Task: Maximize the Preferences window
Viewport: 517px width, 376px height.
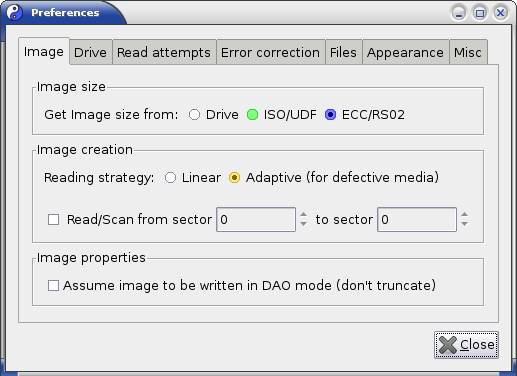Action: (480, 13)
